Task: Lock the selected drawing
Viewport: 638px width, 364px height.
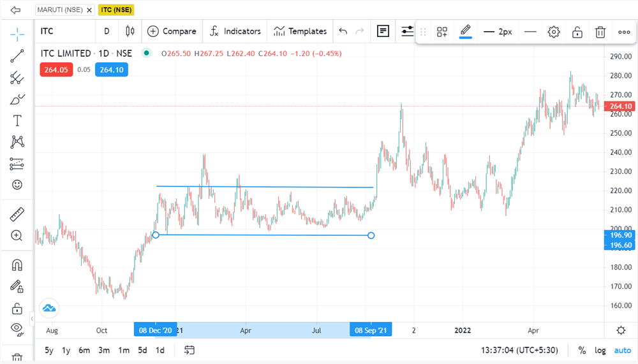Action: click(x=577, y=32)
